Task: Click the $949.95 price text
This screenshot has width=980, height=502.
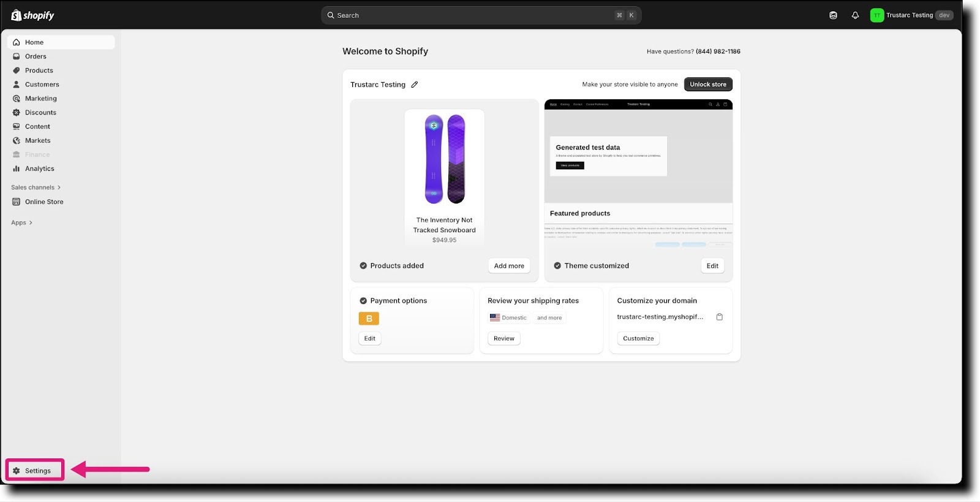Action: click(445, 240)
